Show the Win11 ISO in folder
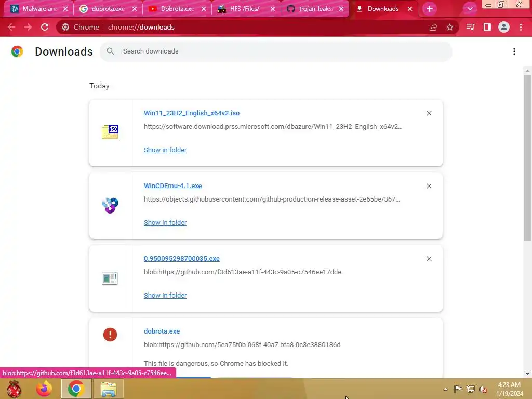 tap(165, 150)
